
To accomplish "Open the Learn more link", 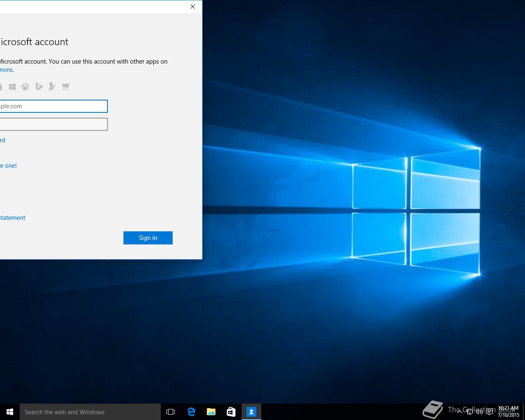I will pyautogui.click(x=6, y=70).
